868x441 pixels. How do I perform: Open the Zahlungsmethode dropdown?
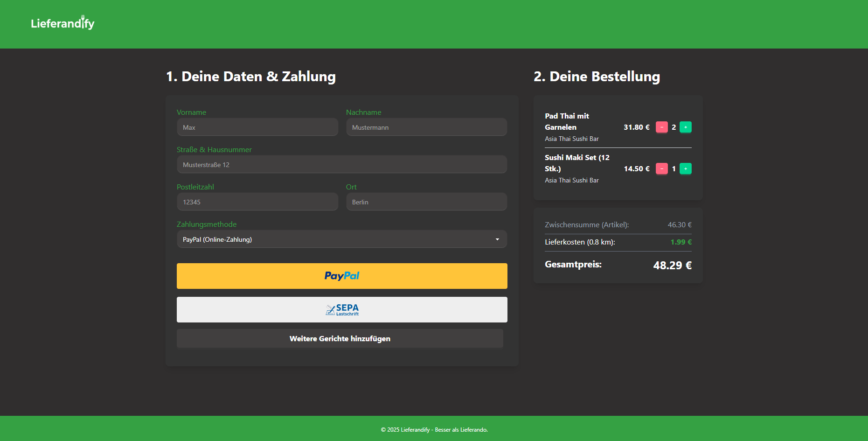336,239
